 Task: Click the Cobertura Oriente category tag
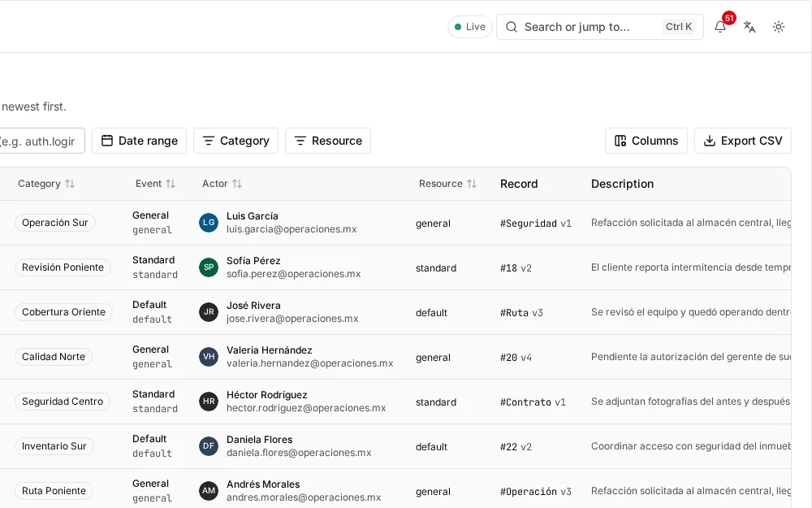click(63, 311)
